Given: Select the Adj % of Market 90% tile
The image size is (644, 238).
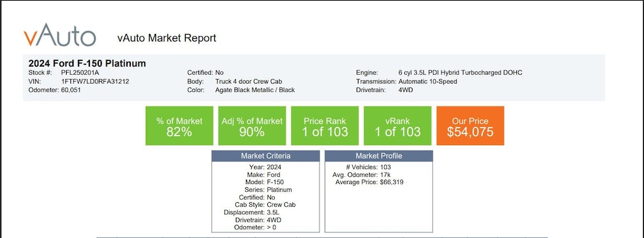Looking at the screenshot, I should tap(252, 126).
